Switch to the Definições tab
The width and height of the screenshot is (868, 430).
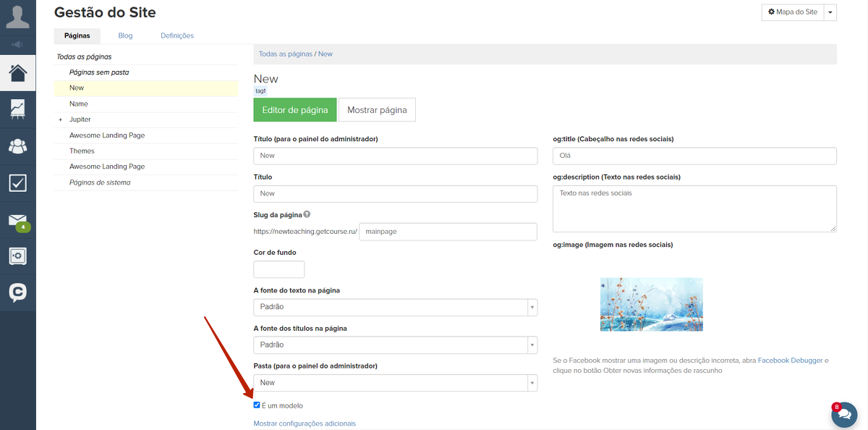(x=177, y=35)
